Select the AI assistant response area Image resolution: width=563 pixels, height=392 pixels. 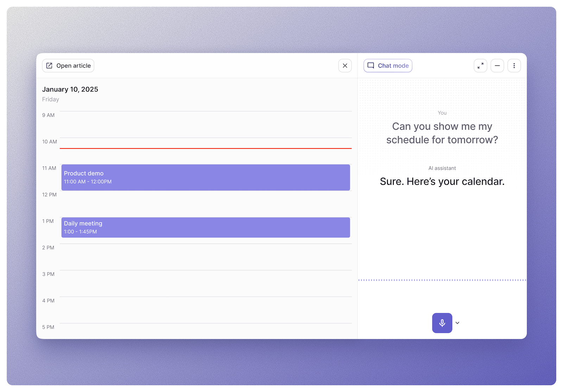(442, 182)
